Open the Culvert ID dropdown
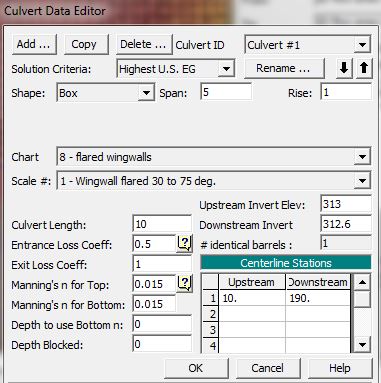The height and width of the screenshot is (383, 381). (x=362, y=44)
